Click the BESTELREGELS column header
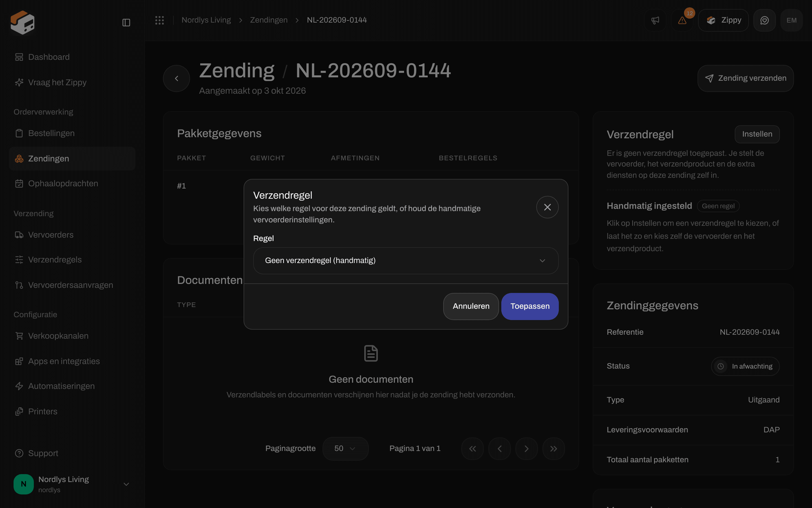 click(468, 158)
